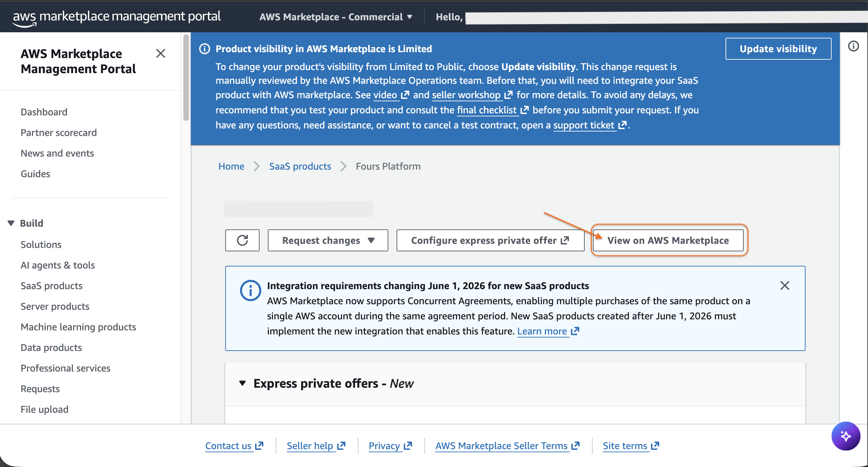Click the external-link icon beside Contact us

tap(259, 446)
